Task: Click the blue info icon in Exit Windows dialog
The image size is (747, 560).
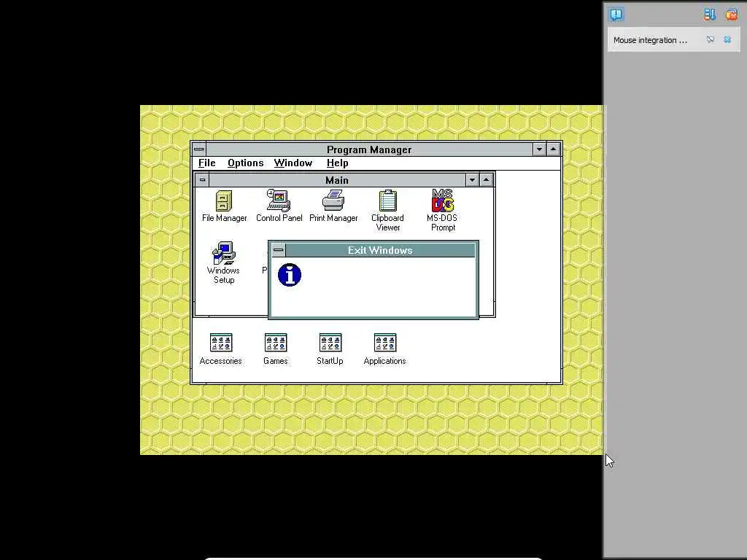Action: pos(290,275)
